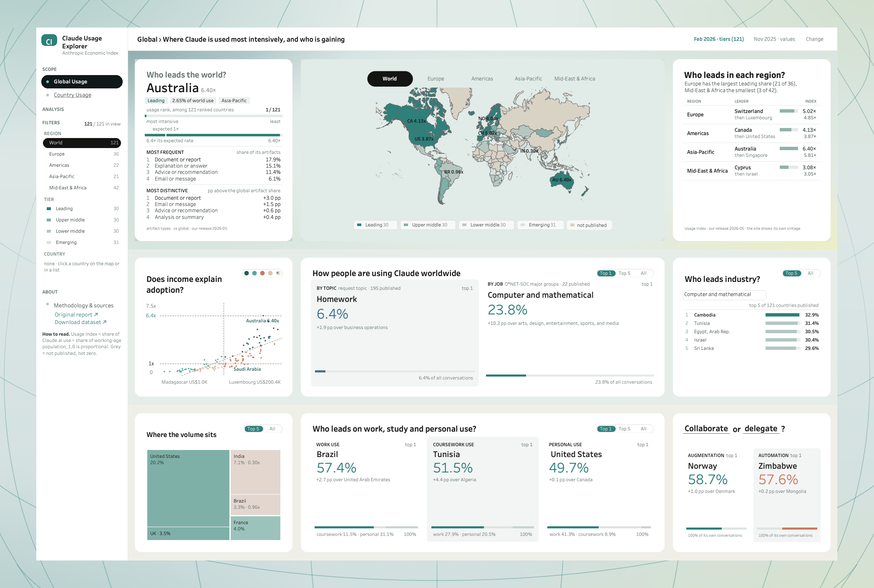Click the Australia AU 6.40x map label

562,180
